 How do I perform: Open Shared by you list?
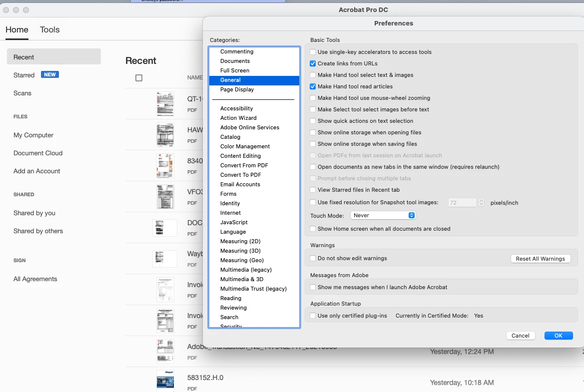click(x=34, y=213)
